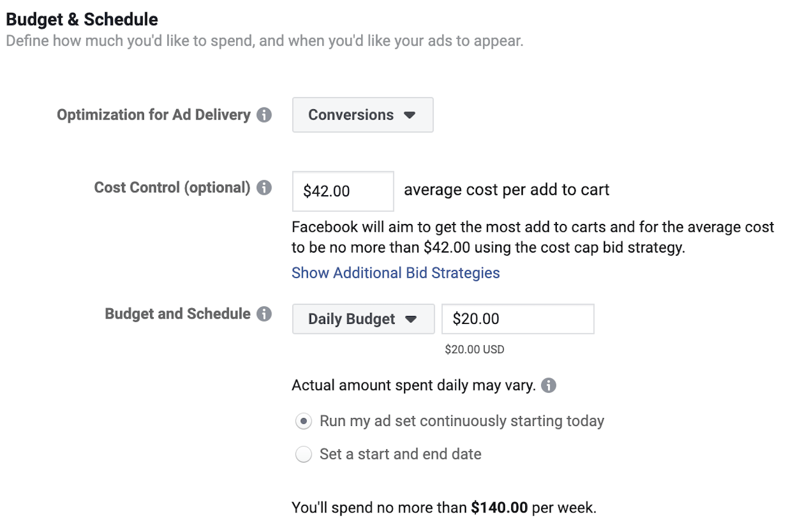Screen dimensions: 793x532
Task: Select "Run my ad set continuously starting today"
Action: pos(303,421)
